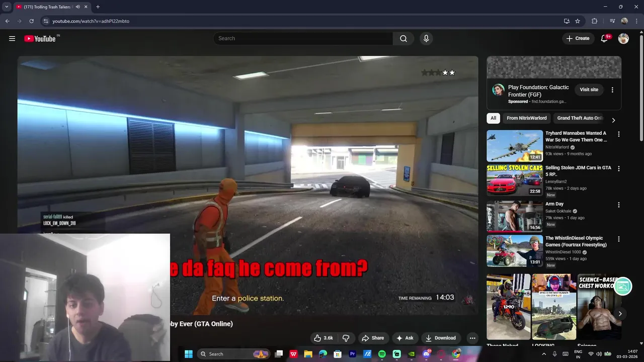Expand the tab search dropdown

7,7
